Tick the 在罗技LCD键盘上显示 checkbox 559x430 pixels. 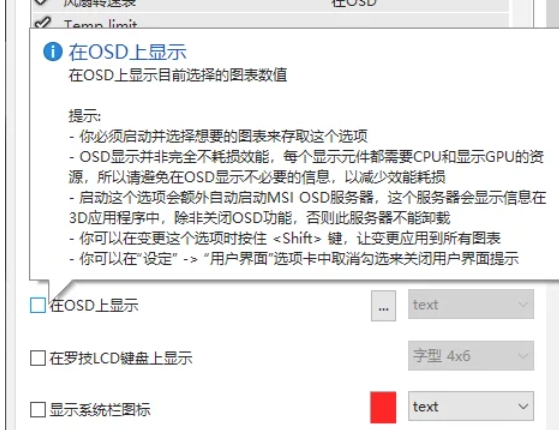tap(38, 358)
